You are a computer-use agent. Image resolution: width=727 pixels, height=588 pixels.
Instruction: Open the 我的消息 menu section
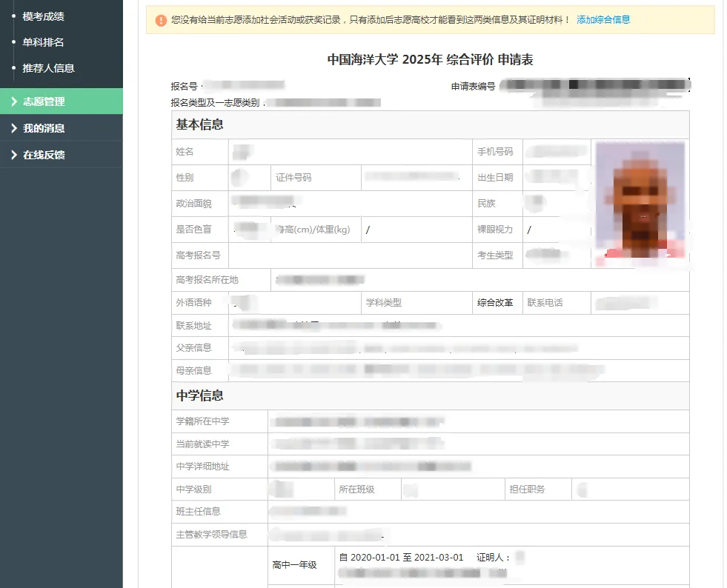pos(62,128)
